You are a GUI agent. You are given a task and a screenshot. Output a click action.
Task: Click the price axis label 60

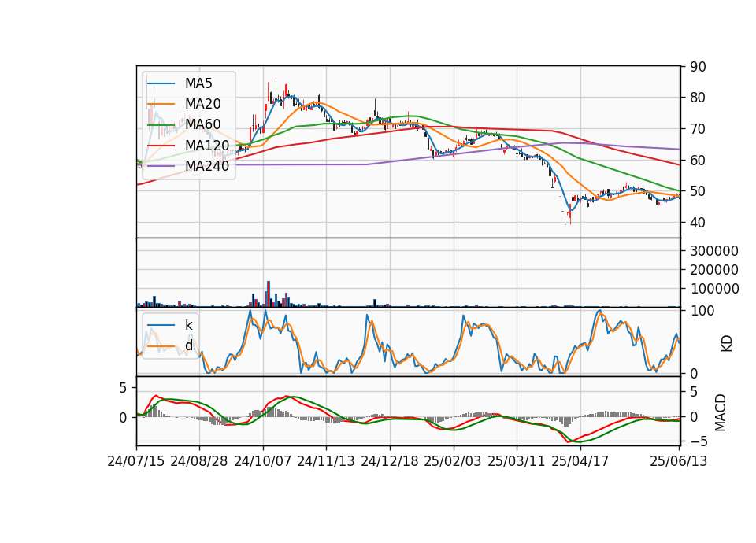tap(699, 161)
